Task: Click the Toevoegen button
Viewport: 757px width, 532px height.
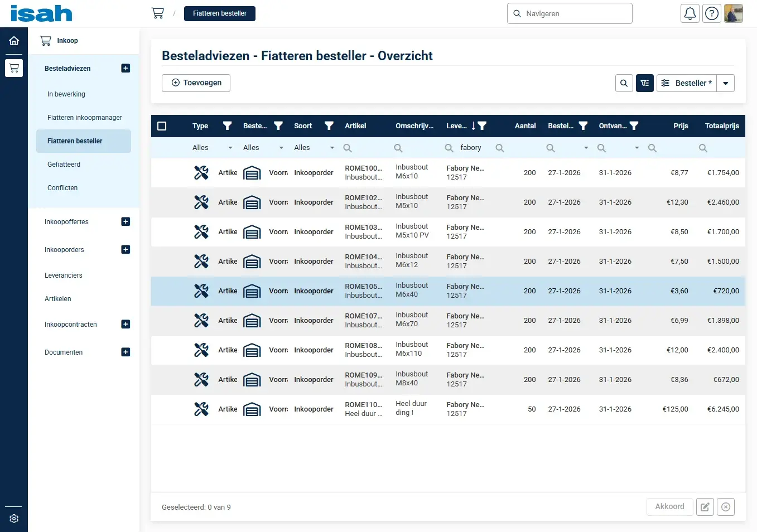Action: click(x=196, y=83)
